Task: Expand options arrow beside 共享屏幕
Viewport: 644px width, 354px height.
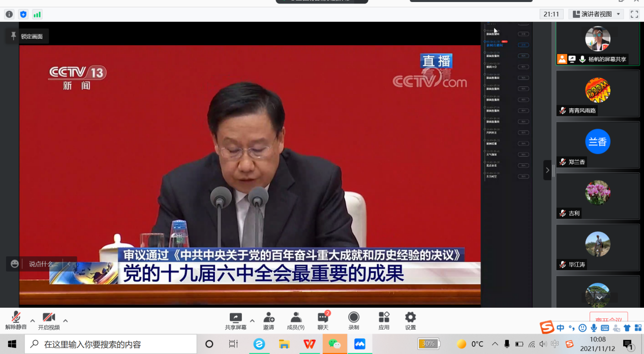Action: pos(252,321)
